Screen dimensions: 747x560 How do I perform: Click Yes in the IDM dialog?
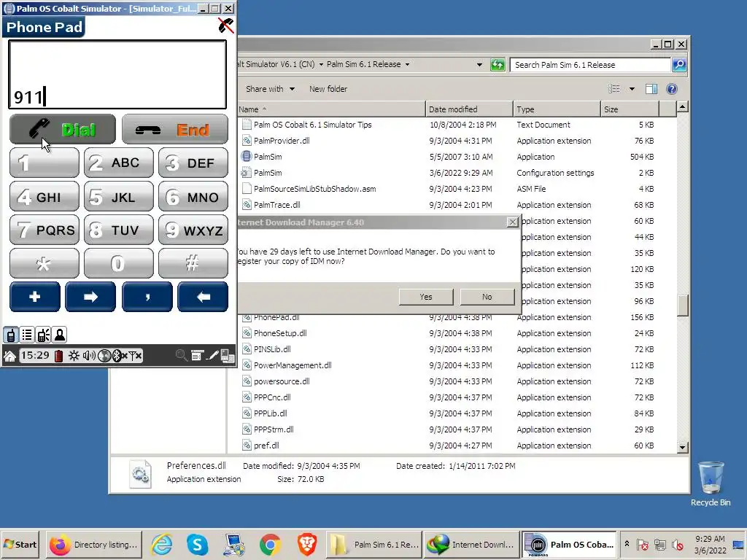[x=426, y=297]
